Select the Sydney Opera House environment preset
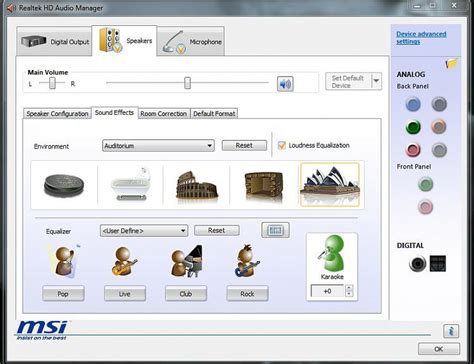This screenshot has height=364, width=474. [330, 185]
